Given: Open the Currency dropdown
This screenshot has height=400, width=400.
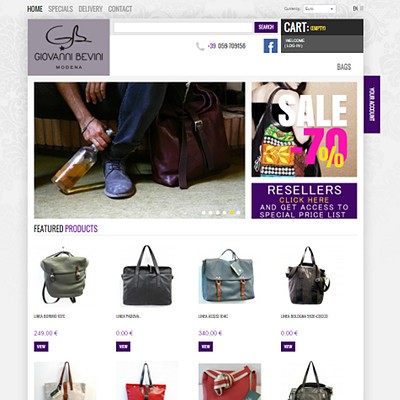Looking at the screenshot, I should pos(319,9).
